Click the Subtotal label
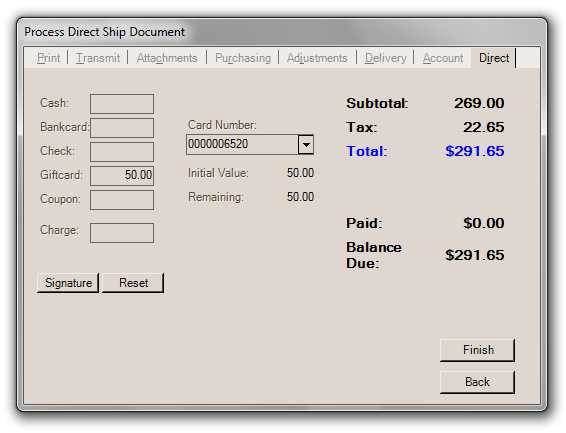The image size is (566, 433). [x=377, y=103]
